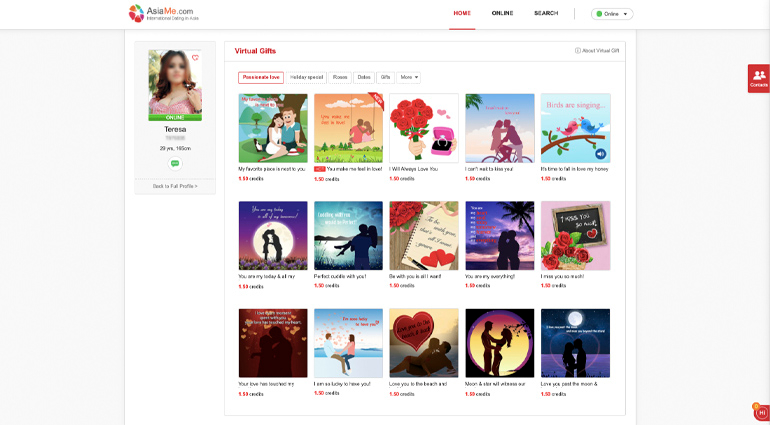Click Back to Full Profile link
This screenshot has width=770, height=425.
point(175,186)
